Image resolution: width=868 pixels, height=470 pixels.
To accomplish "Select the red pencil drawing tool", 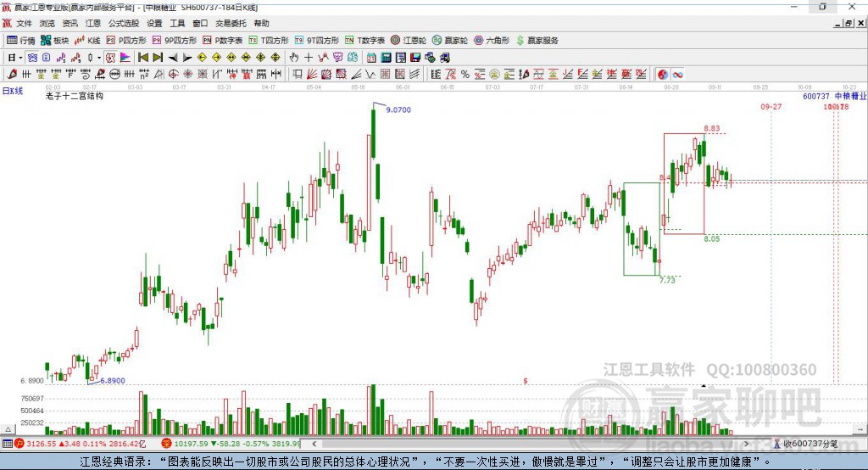I will [x=12, y=74].
